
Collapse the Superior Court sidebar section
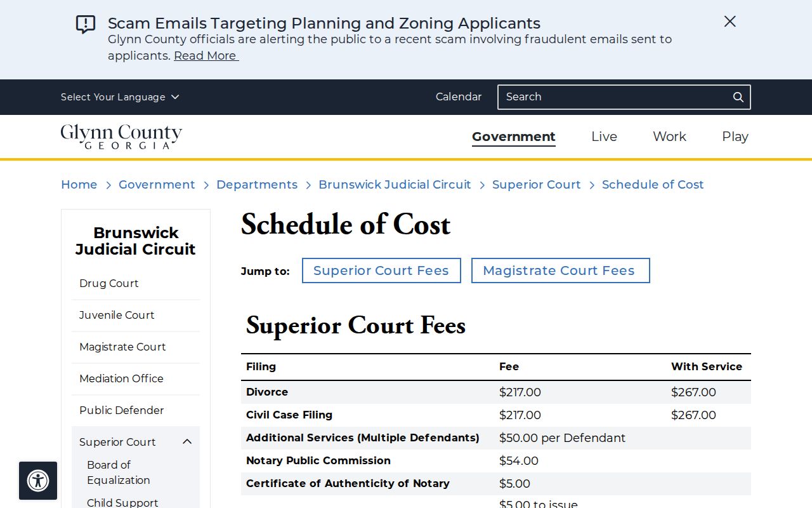pos(187,442)
